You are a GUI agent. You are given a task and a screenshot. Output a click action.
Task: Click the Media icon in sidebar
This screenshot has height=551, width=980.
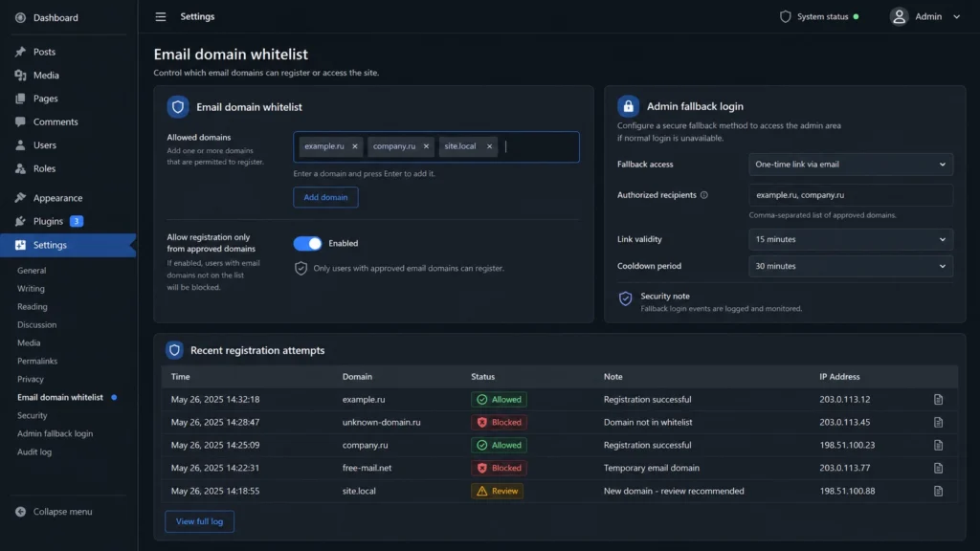tap(21, 75)
